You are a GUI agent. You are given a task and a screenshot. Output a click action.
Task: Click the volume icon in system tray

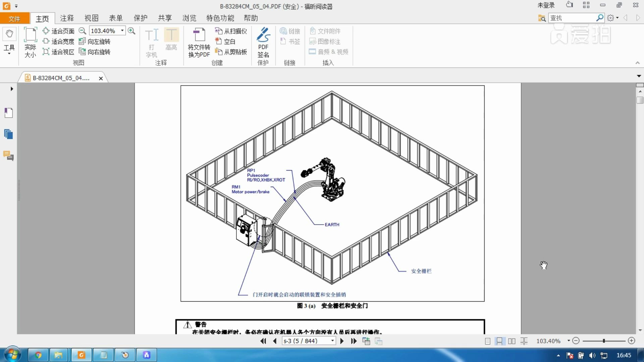tap(592, 355)
